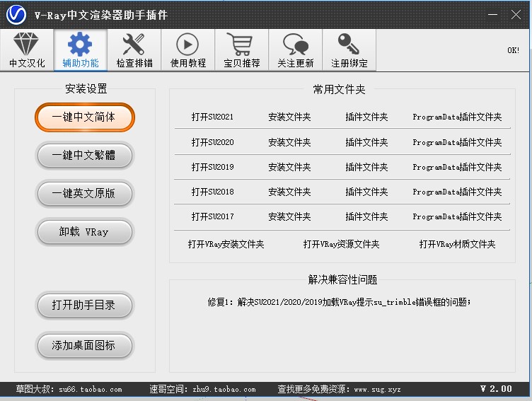Open 插件文件夹 for SU2020 row
Viewport: 532px width, 401px height.
click(x=366, y=142)
